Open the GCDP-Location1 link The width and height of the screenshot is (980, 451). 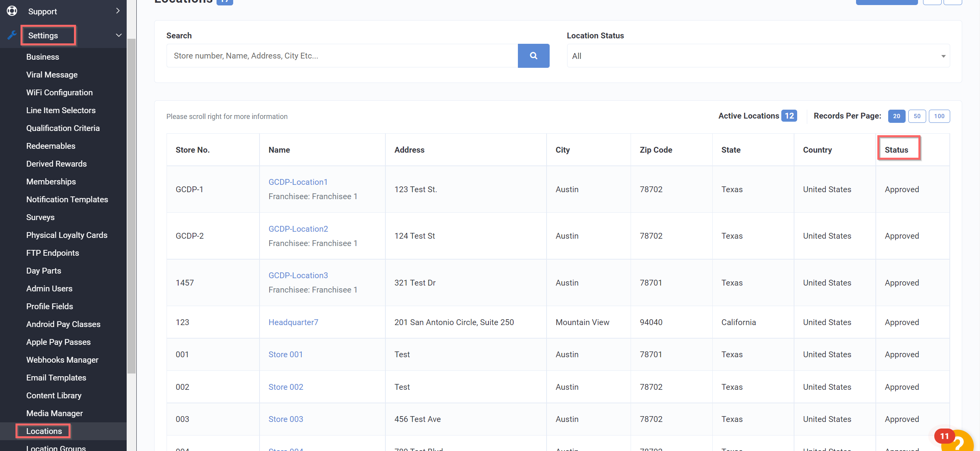pos(298,182)
